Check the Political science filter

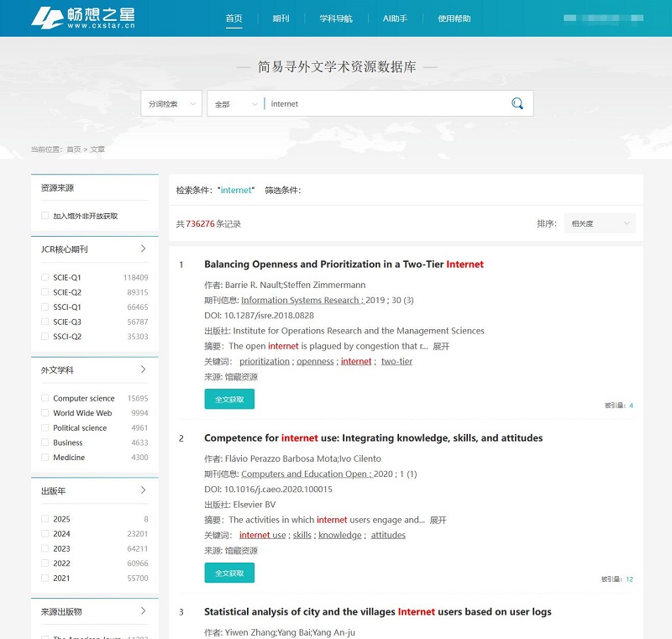click(x=45, y=427)
